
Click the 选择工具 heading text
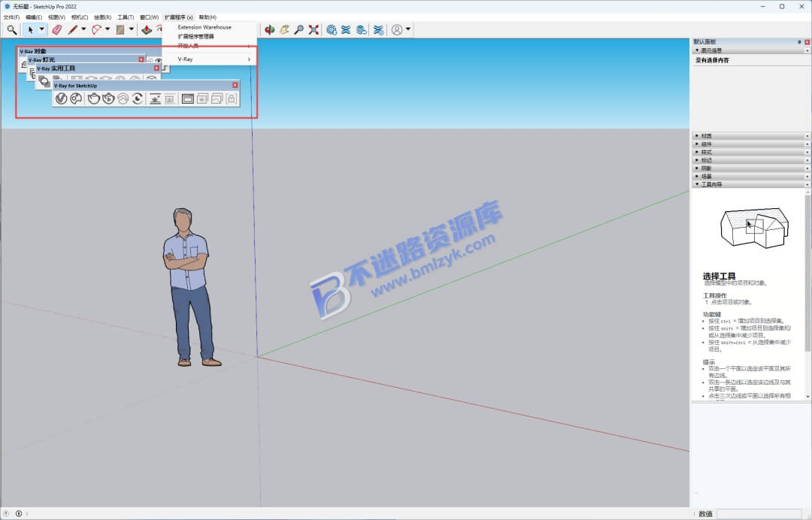pos(719,276)
